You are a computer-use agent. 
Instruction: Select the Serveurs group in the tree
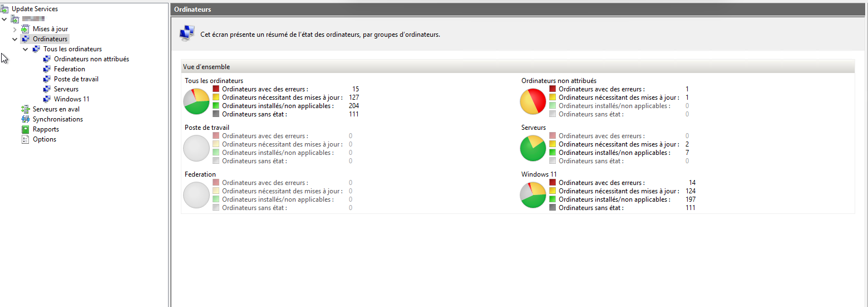click(x=66, y=89)
